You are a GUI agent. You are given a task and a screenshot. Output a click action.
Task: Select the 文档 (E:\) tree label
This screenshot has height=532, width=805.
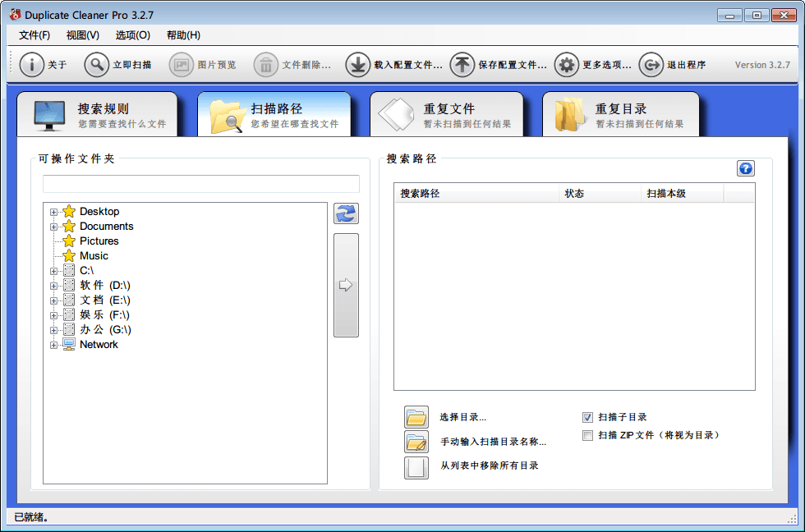[105, 300]
